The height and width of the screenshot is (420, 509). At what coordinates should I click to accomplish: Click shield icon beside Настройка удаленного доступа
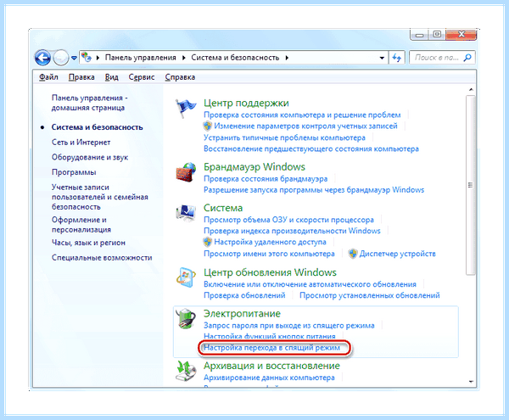coord(208,242)
